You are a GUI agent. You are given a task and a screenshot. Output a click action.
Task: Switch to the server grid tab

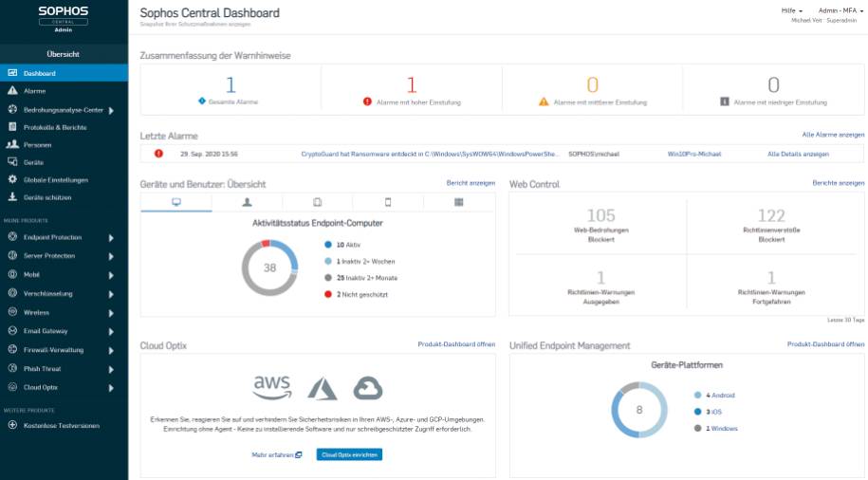coord(459,202)
